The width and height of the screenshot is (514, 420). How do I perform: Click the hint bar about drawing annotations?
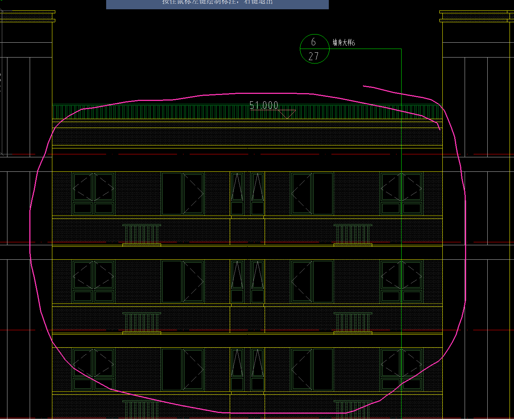[x=217, y=4]
